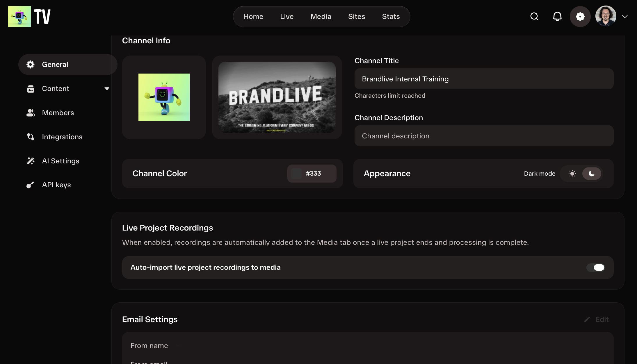
Task: Click the Channel Color label
Action: [x=160, y=174]
